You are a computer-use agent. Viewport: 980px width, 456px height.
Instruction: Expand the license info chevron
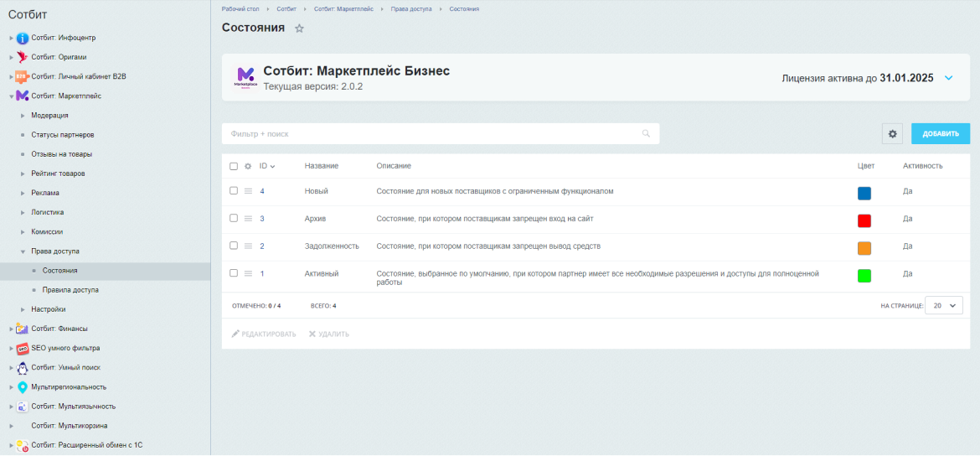click(x=948, y=78)
